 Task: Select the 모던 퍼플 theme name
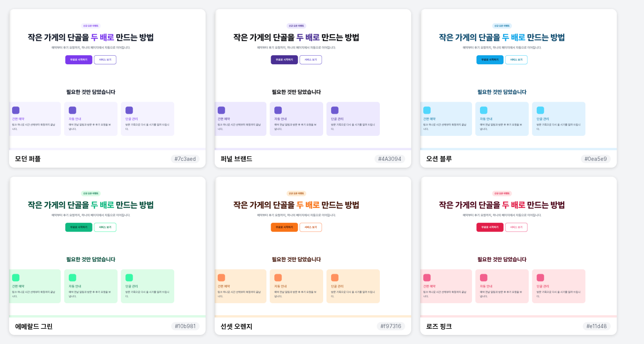click(x=28, y=159)
